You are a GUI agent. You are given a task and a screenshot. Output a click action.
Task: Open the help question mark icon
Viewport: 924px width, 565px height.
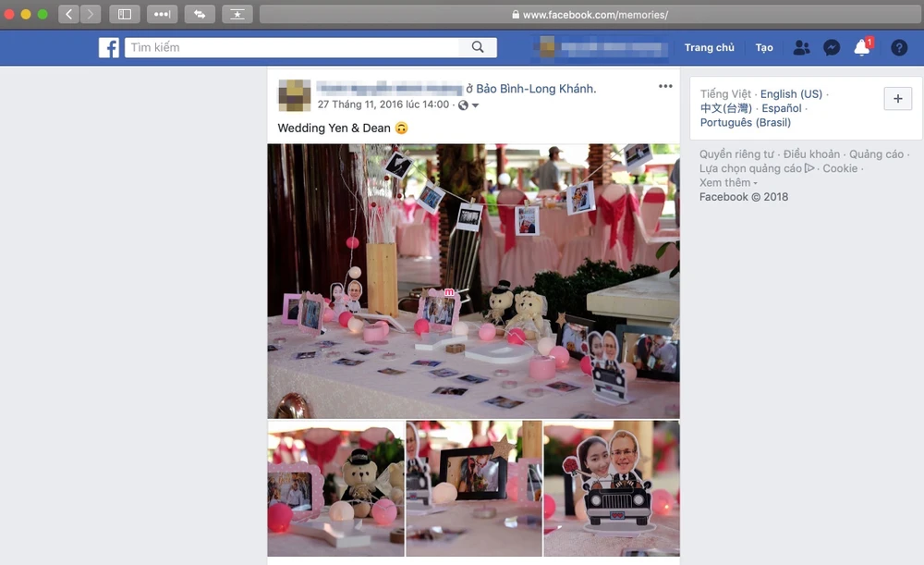pyautogui.click(x=899, y=48)
